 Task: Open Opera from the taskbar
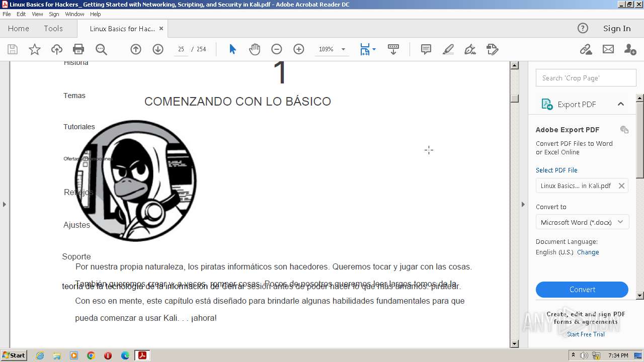[108, 355]
